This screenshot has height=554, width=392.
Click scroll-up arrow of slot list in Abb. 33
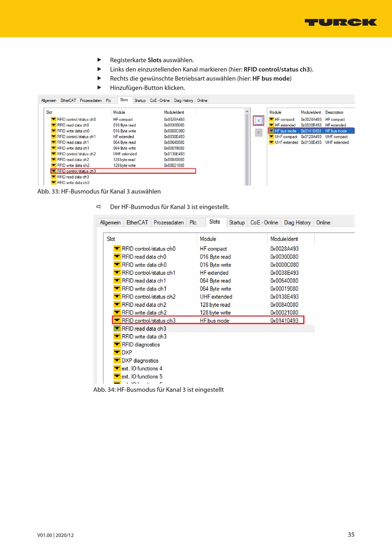click(247, 111)
